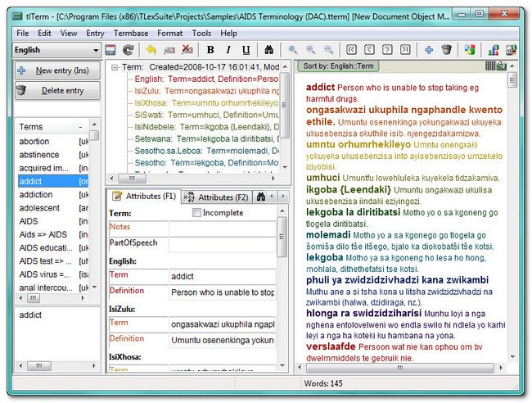Click the green preview icon beside Sort by
Viewport: 532px width, 403px height.
[x=502, y=66]
